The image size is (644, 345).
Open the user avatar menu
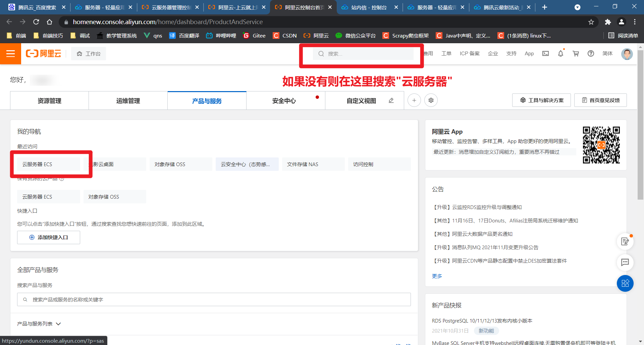point(627,54)
